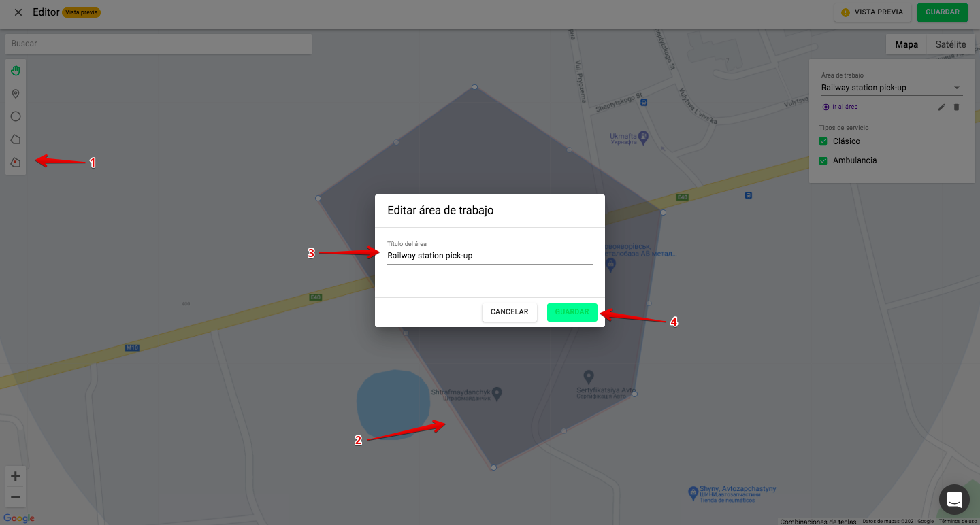Click the Título del área field
980x525 pixels.
[490, 256]
